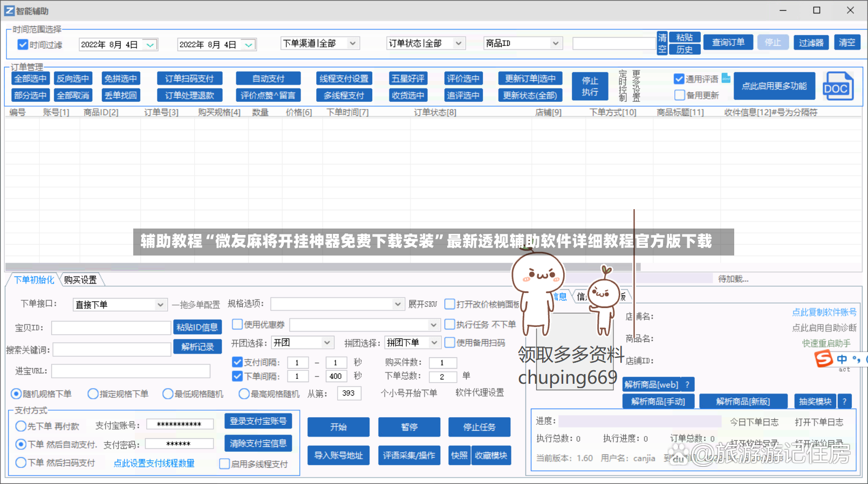Click the Sogou input method S icon
Image resolution: width=868 pixels, height=484 pixels.
pos(824,358)
